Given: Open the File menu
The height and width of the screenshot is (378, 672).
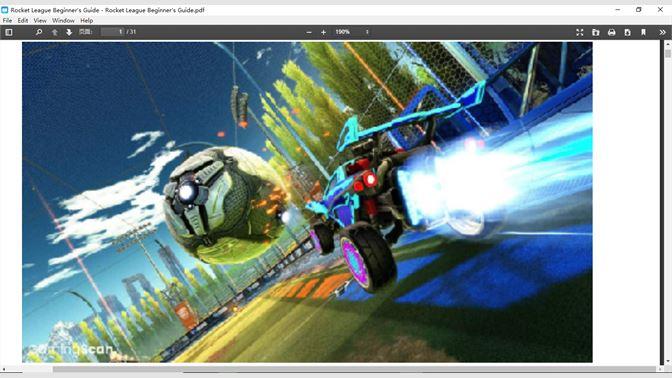Looking at the screenshot, I should tap(7, 21).
